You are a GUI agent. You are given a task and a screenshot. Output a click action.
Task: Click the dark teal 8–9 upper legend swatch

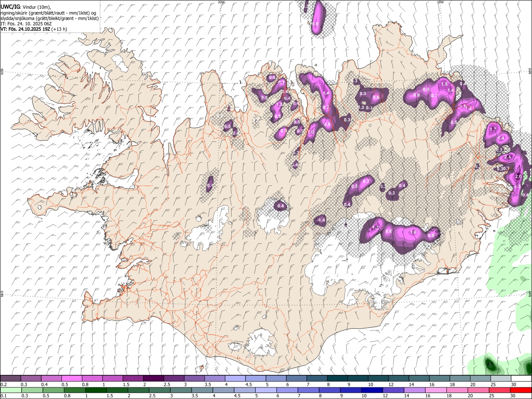coord(337,379)
